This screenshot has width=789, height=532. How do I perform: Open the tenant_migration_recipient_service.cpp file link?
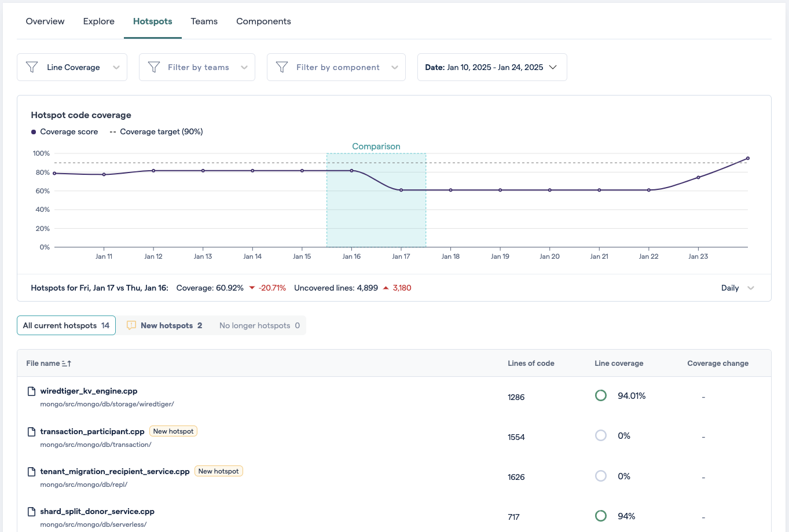(x=115, y=472)
